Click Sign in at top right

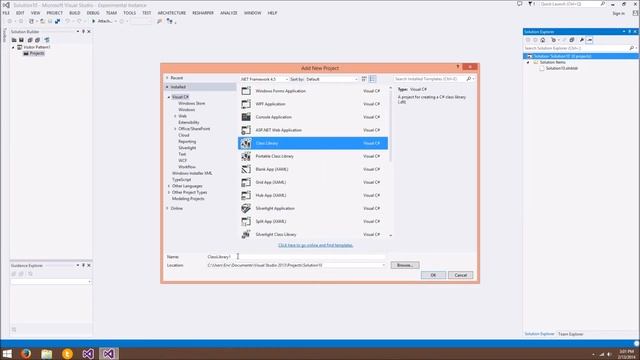[618, 13]
